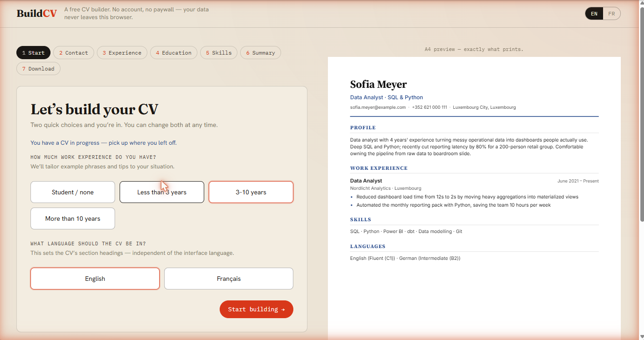
Task: Click the SQL · Python · Power BI skills line
Action: tap(406, 232)
